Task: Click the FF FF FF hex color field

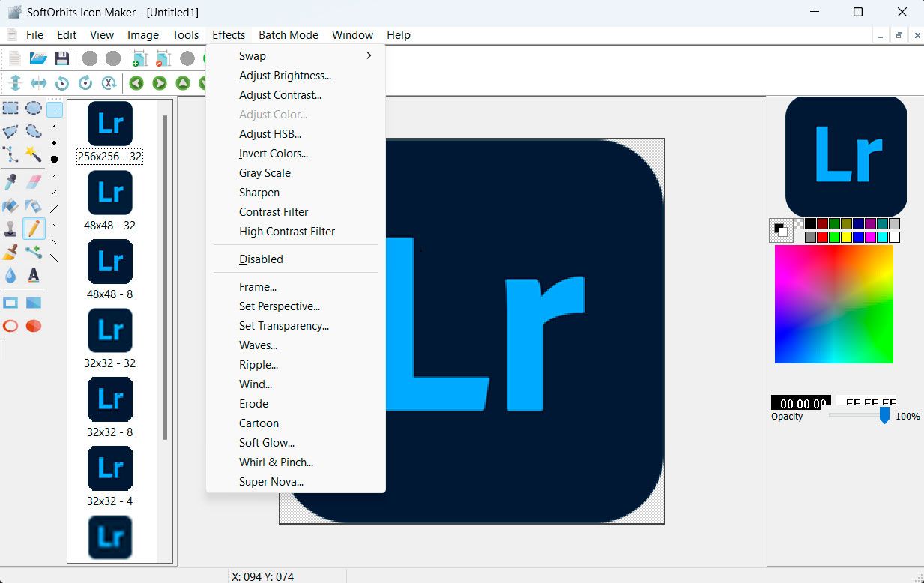Action: click(x=866, y=402)
